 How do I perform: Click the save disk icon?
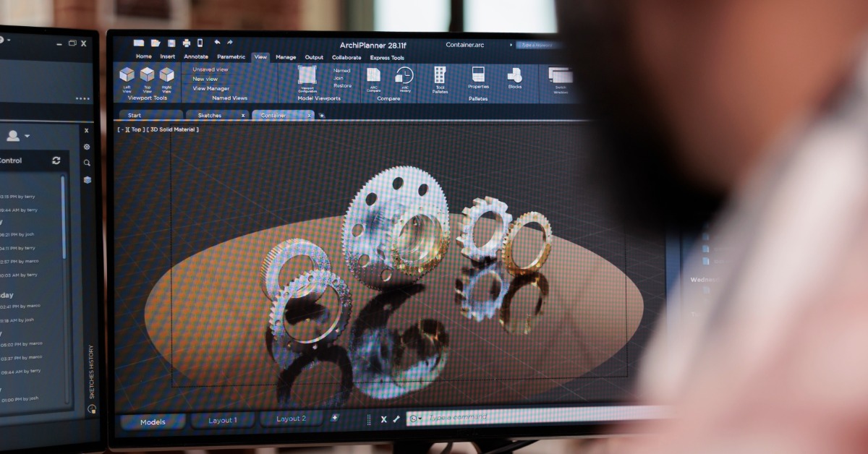171,43
